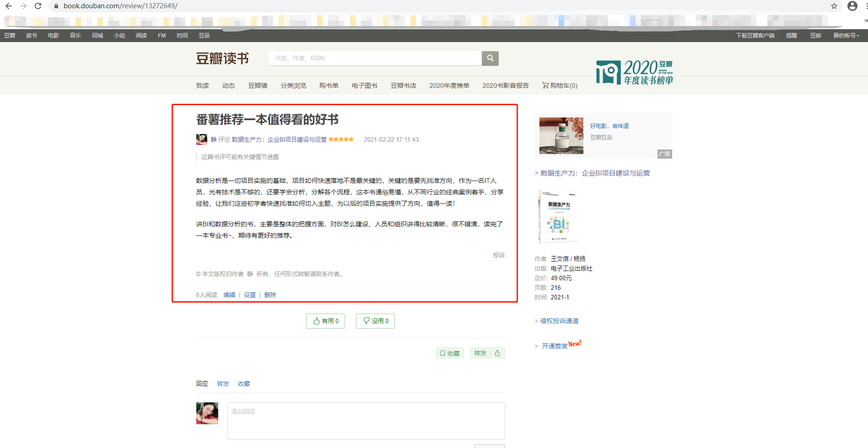Open review 设置
Screen dimensions: 868x448
coord(250,295)
